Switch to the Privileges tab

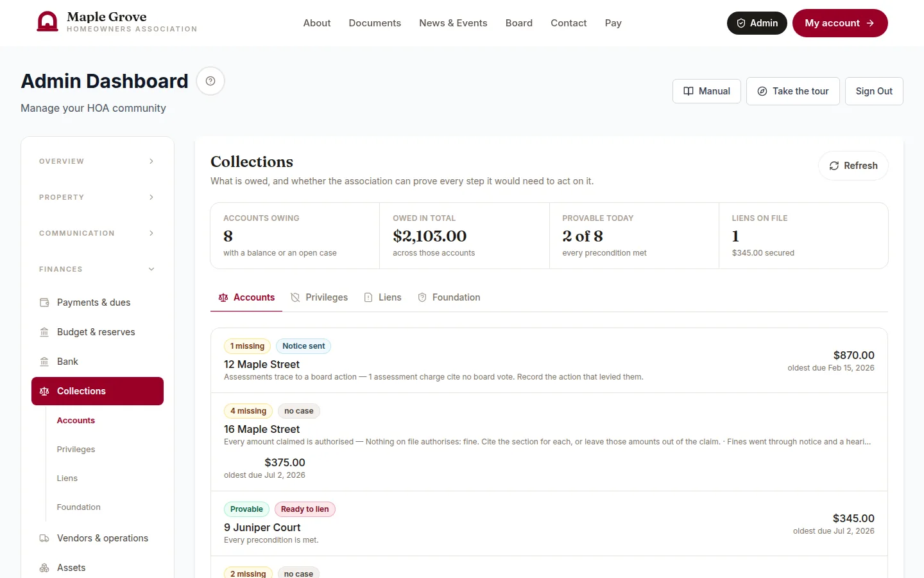(319, 297)
